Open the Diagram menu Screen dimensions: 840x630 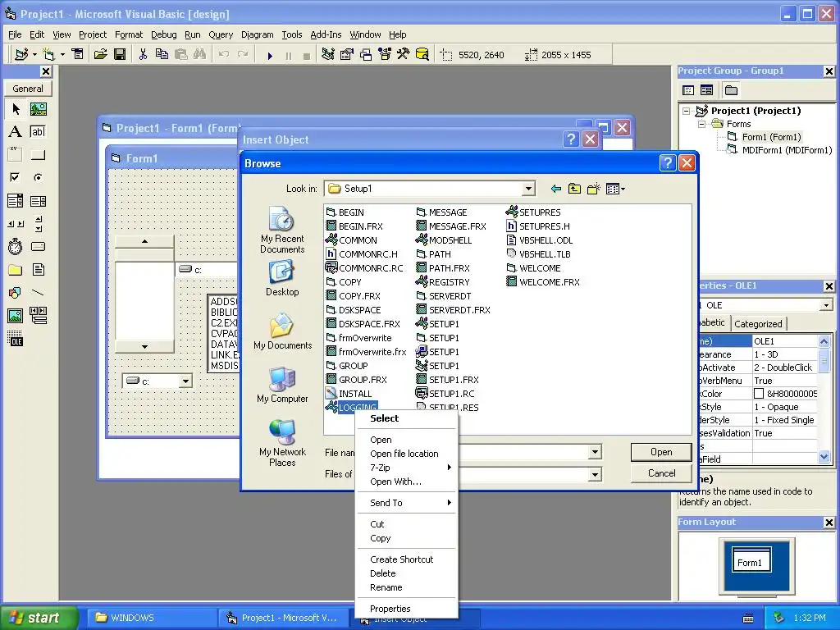[257, 34]
